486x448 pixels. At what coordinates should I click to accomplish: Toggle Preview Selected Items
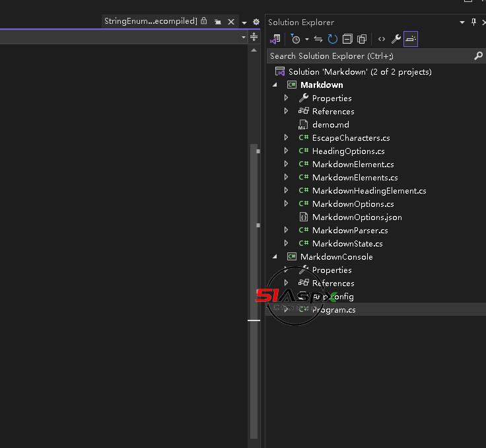point(411,39)
